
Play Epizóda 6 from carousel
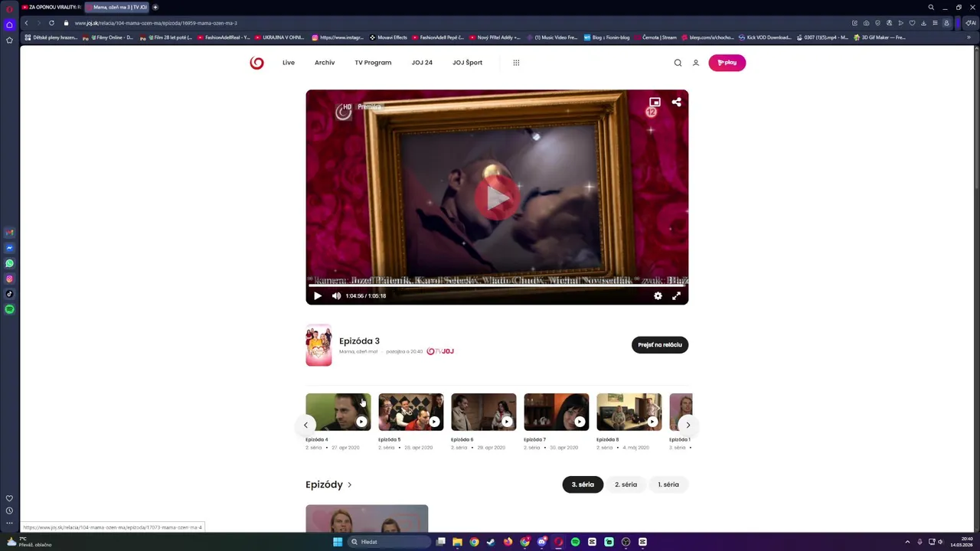[x=483, y=412]
